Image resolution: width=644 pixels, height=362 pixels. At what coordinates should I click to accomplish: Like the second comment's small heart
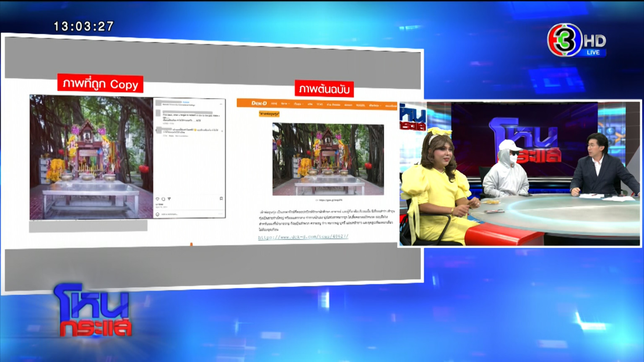pyautogui.click(x=222, y=131)
